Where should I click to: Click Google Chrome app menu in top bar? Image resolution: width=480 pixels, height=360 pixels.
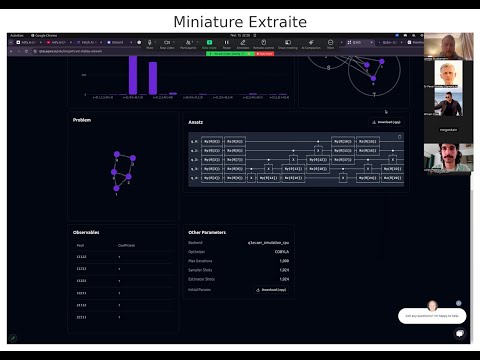44,35
